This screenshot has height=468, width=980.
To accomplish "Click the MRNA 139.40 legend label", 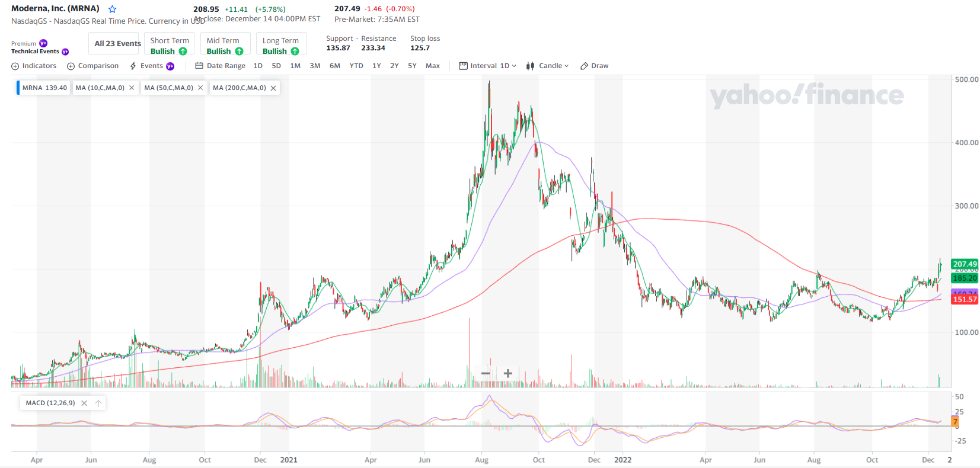I will [x=44, y=88].
